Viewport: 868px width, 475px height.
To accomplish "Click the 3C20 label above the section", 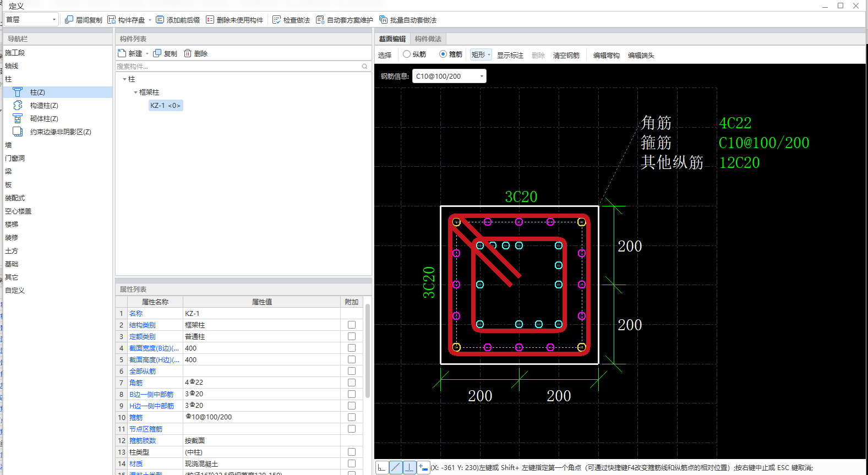I will point(521,196).
